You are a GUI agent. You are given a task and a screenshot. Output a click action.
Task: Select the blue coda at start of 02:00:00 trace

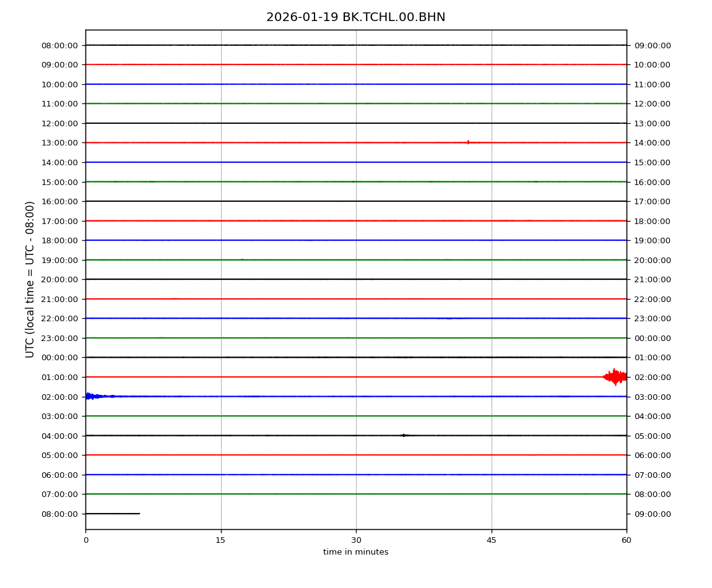(x=92, y=396)
